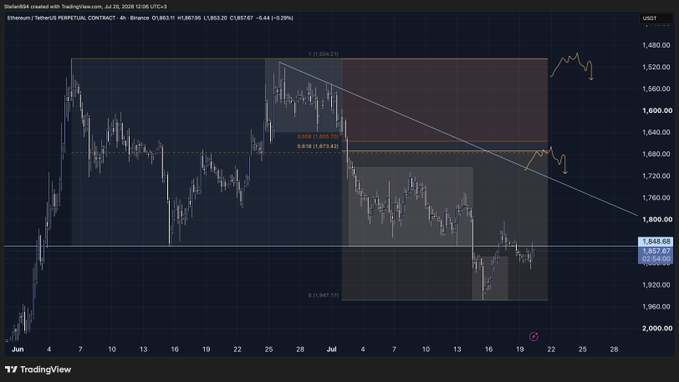Click the snapshot credit line at top
679x382 pixels.
[85, 6]
